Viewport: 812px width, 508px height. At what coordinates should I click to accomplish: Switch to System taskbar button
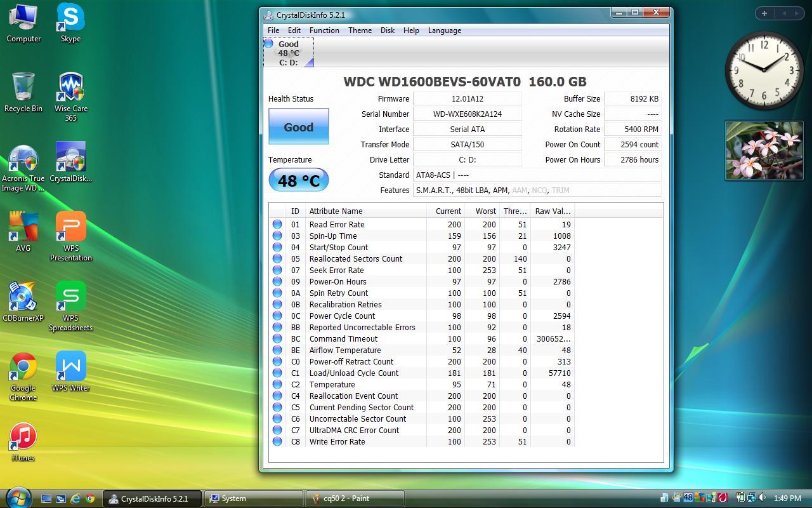[x=254, y=498]
